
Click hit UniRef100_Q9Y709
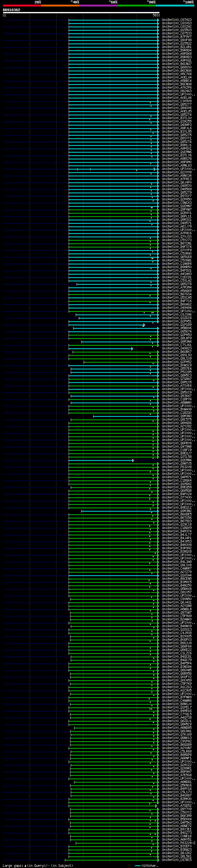coord(176,809)
